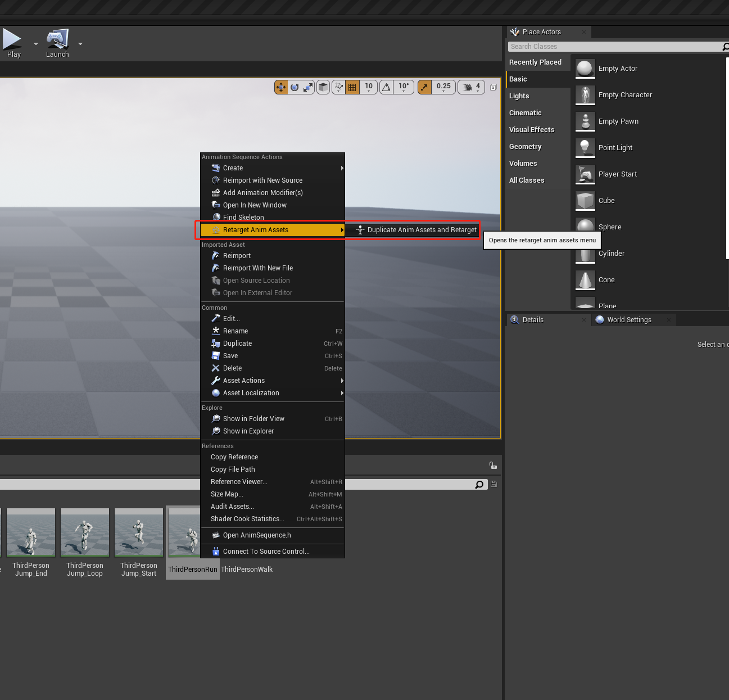Click Duplicate Anim Assets and Retarget
The height and width of the screenshot is (700, 729).
coord(416,230)
